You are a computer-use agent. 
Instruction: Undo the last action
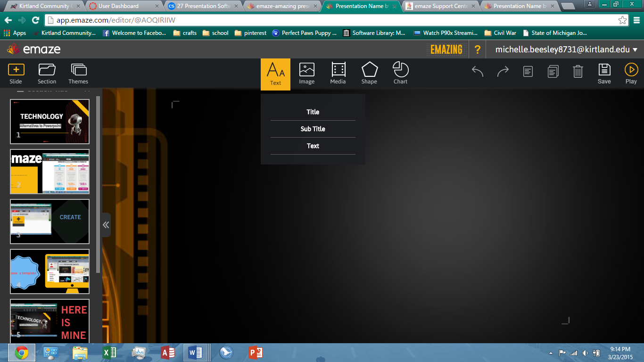click(478, 71)
